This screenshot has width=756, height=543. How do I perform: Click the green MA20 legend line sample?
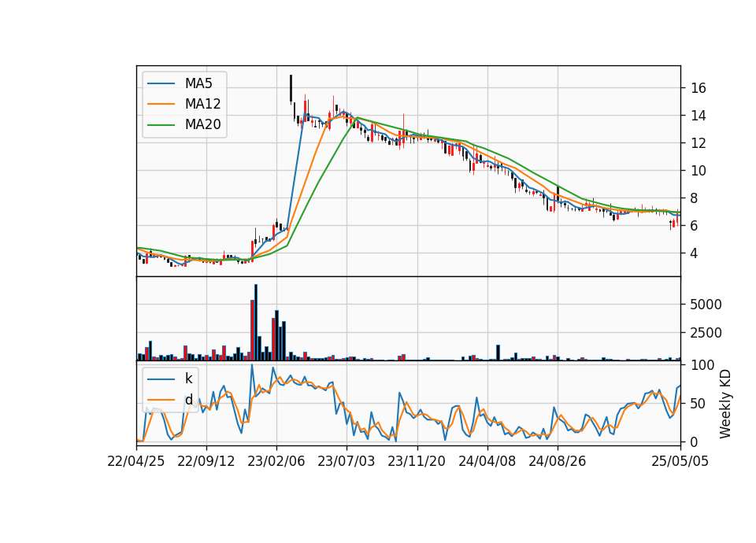tap(161, 125)
